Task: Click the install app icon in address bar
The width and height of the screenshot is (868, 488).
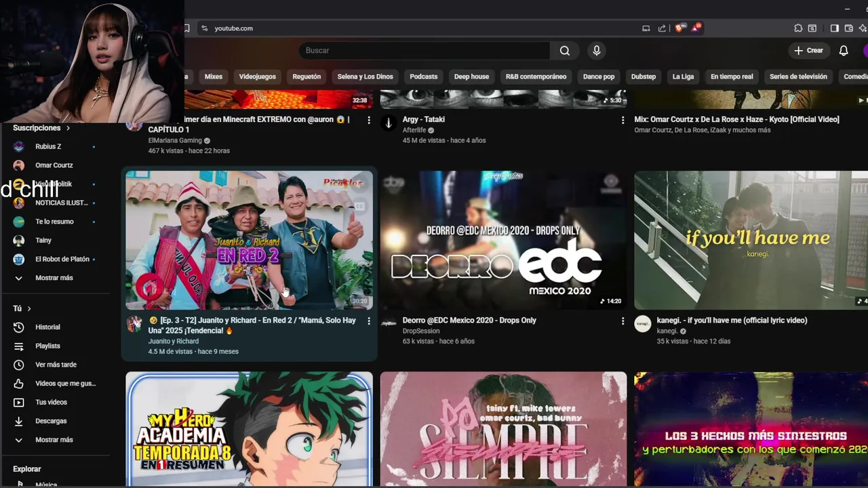Action: 646,28
